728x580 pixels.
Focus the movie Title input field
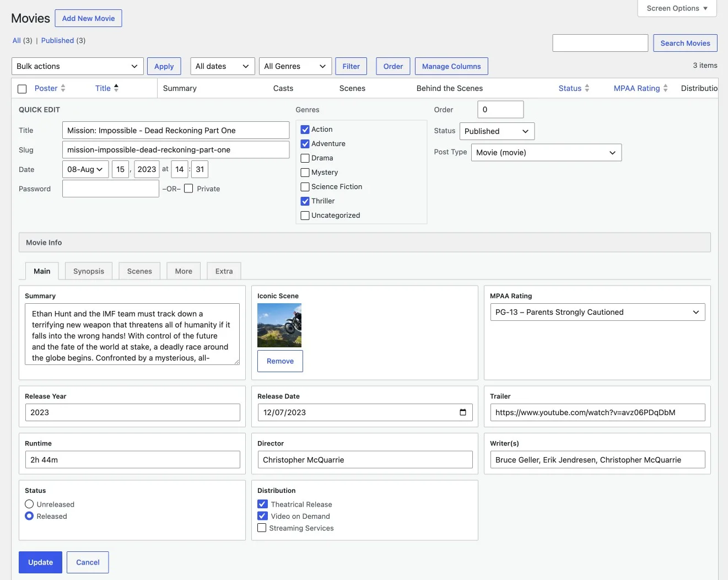tap(176, 130)
